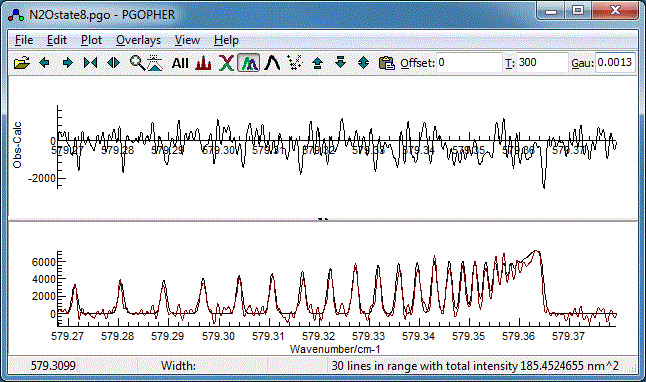The width and height of the screenshot is (646, 382).
Task: Click the left arrow to move plot left
Action: coord(44,63)
